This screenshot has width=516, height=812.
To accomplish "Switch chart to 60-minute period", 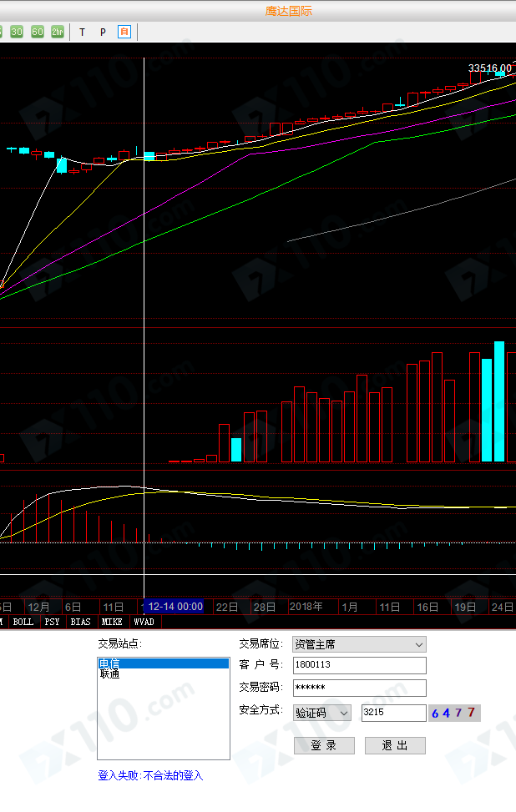I will [x=38, y=32].
